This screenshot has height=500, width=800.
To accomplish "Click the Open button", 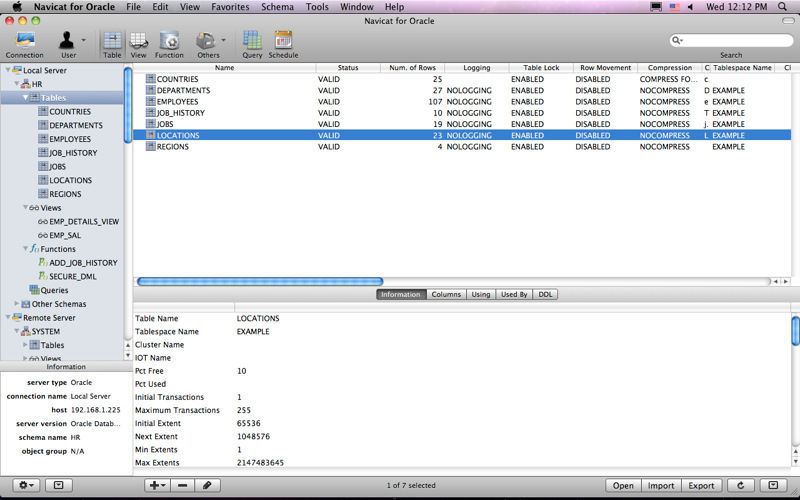I will (623, 485).
